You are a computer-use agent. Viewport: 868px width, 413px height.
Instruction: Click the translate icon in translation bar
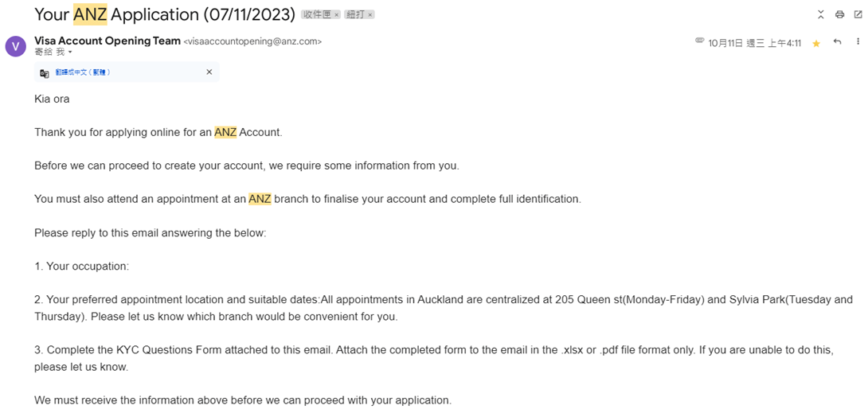(x=45, y=72)
